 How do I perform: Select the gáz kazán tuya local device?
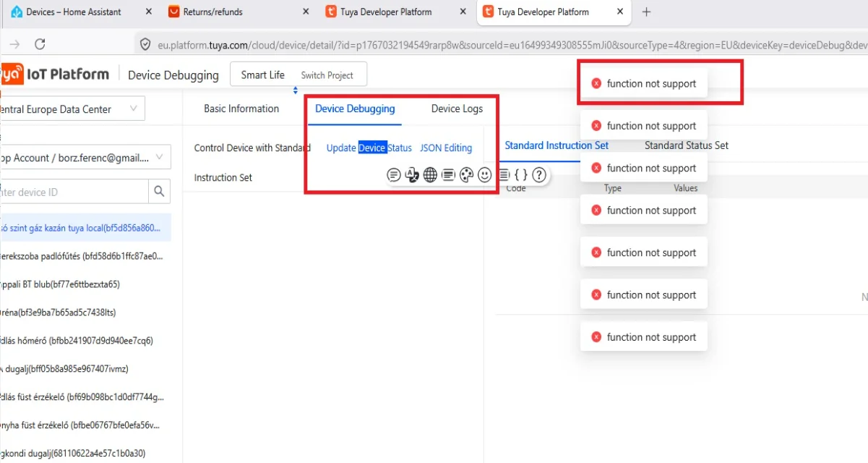[x=86, y=227]
